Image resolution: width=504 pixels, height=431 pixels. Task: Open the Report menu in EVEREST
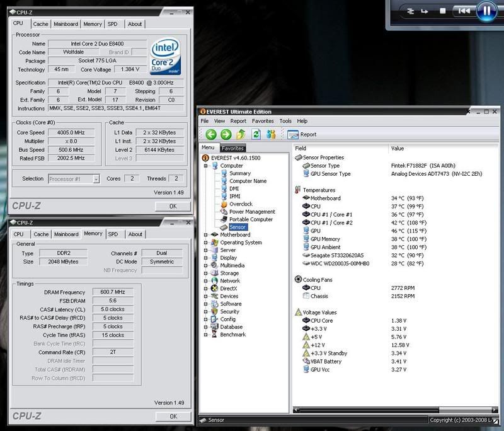click(x=238, y=121)
